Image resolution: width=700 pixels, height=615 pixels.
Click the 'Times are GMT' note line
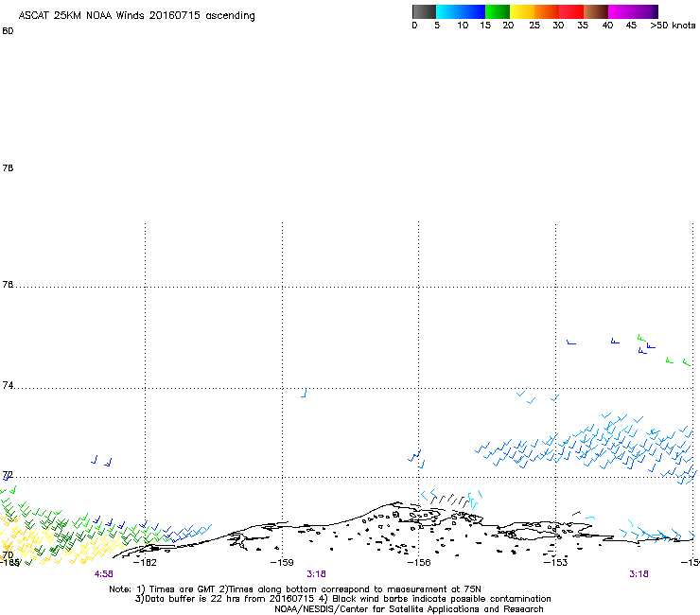tap(295, 589)
